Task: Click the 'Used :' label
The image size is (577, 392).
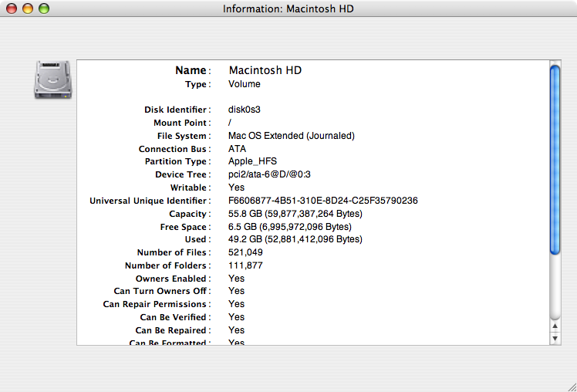Action: click(198, 239)
